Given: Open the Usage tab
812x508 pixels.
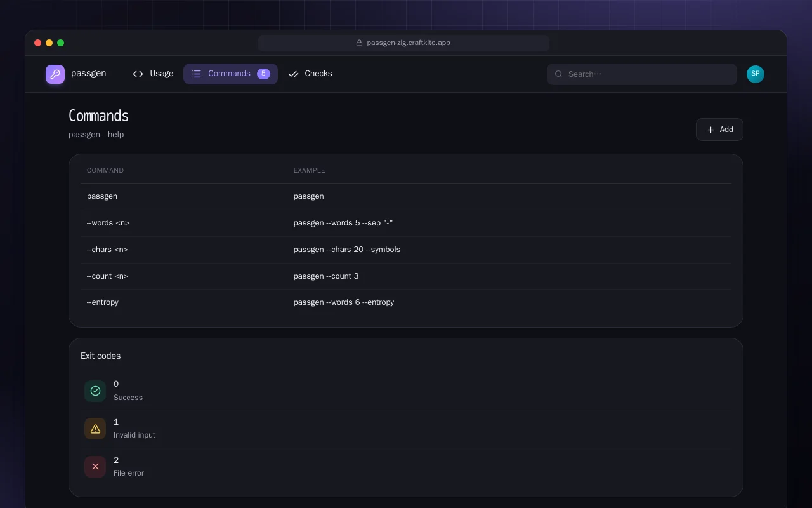Looking at the screenshot, I should tap(153, 74).
